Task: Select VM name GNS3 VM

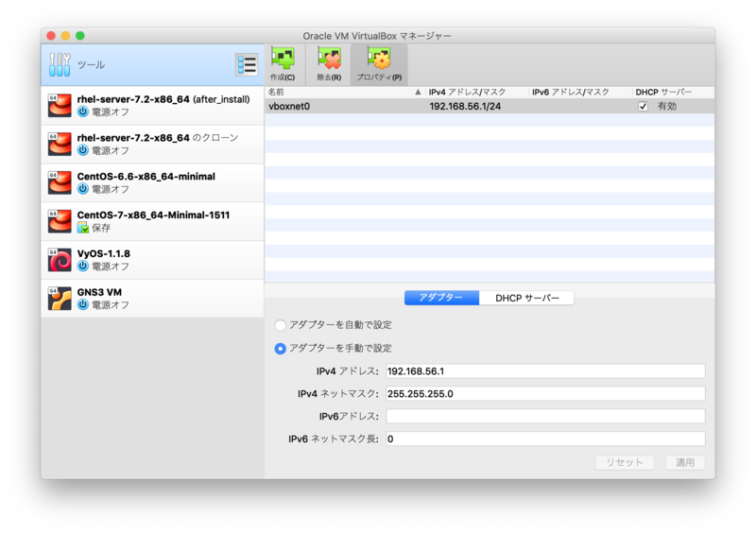Action: coord(99,292)
